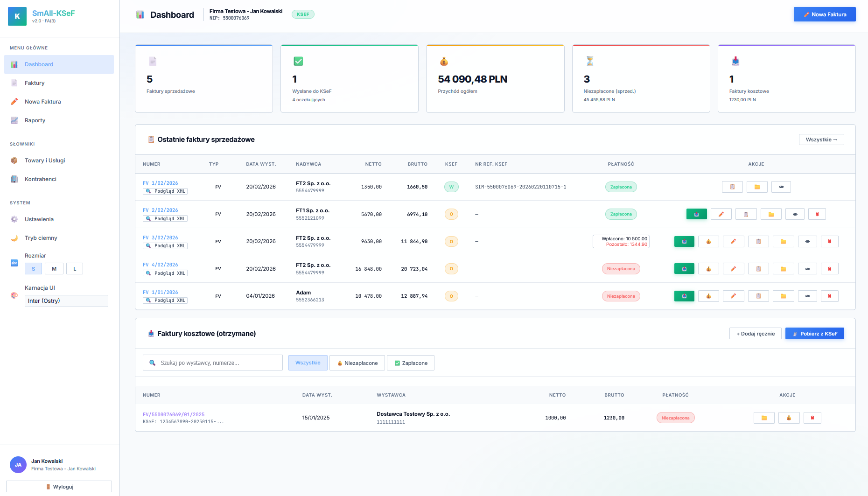The height and width of the screenshot is (496, 868).
Task: Open the folder icon for FV 1/02/2026
Action: click(756, 187)
